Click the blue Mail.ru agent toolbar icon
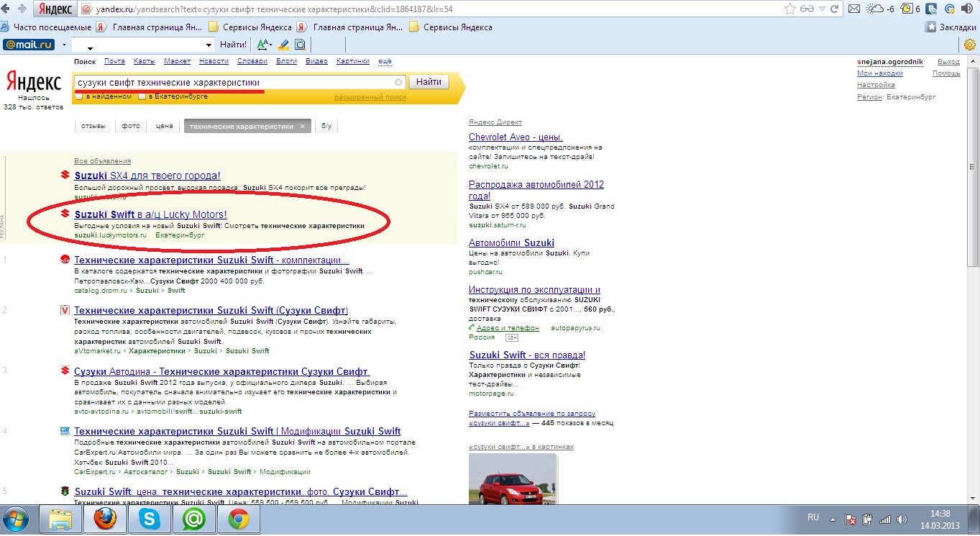Image resolution: width=980 pixels, height=536 pixels. tap(950, 9)
